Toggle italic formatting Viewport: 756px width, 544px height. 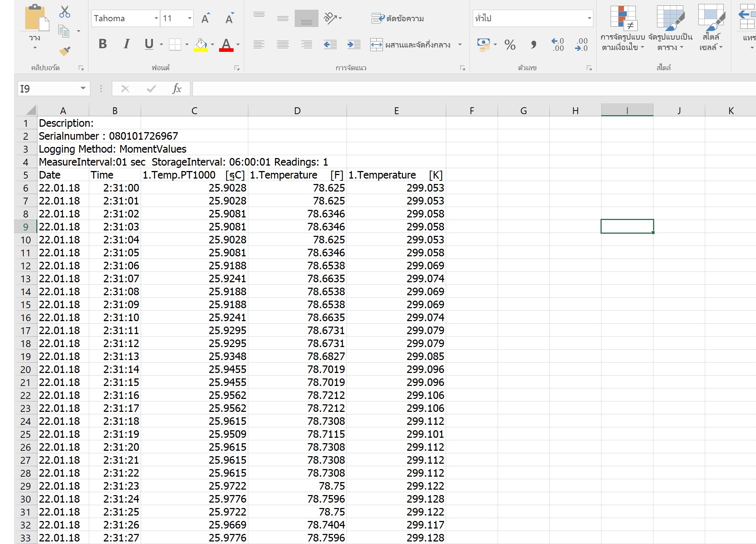tap(126, 44)
